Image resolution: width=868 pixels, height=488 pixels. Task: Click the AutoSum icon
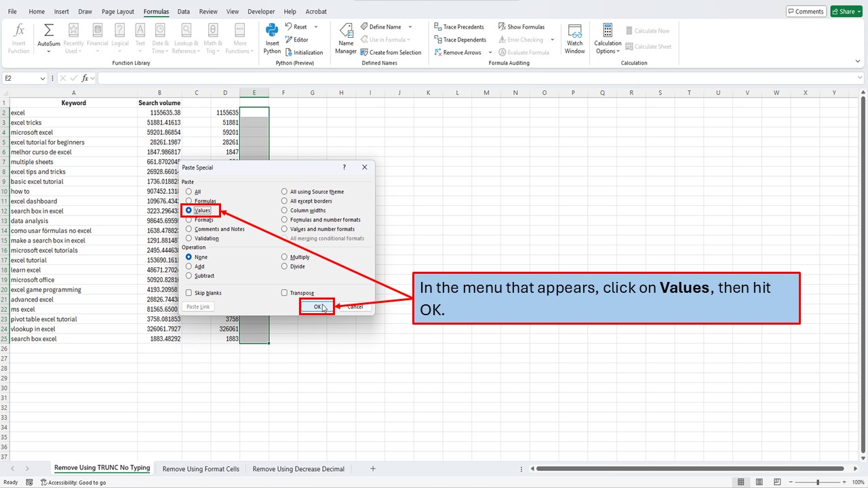[48, 39]
